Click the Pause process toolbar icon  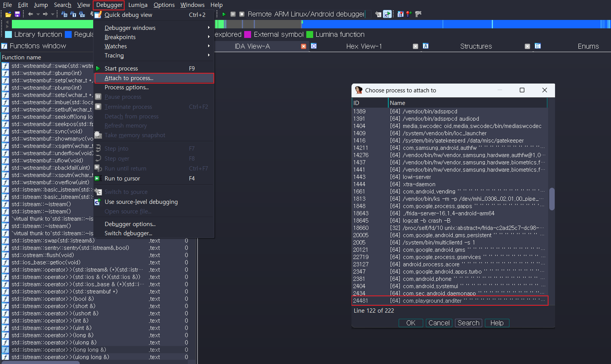[233, 14]
